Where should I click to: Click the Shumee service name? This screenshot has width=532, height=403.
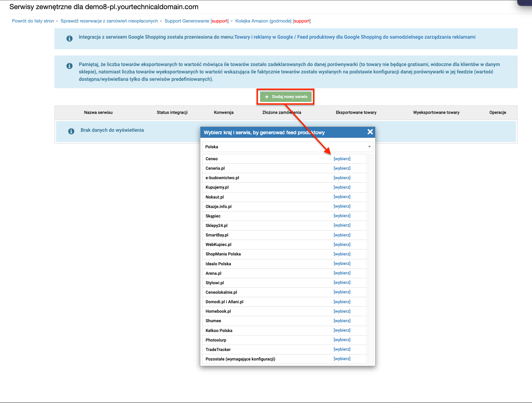point(213,321)
